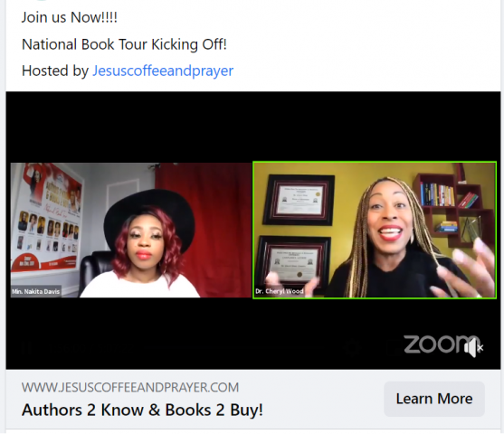Select the Dr. Cheryl Wood name label
504x434 pixels.
[280, 291]
